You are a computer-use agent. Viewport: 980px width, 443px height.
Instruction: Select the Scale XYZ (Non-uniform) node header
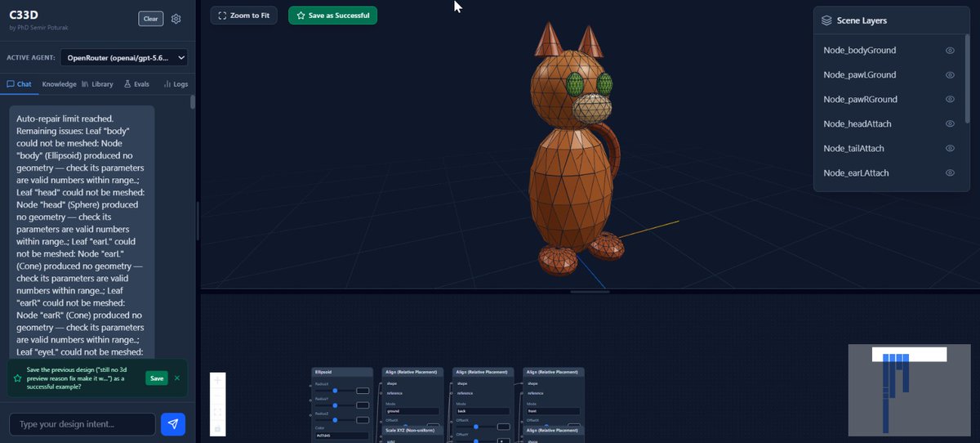(x=412, y=430)
